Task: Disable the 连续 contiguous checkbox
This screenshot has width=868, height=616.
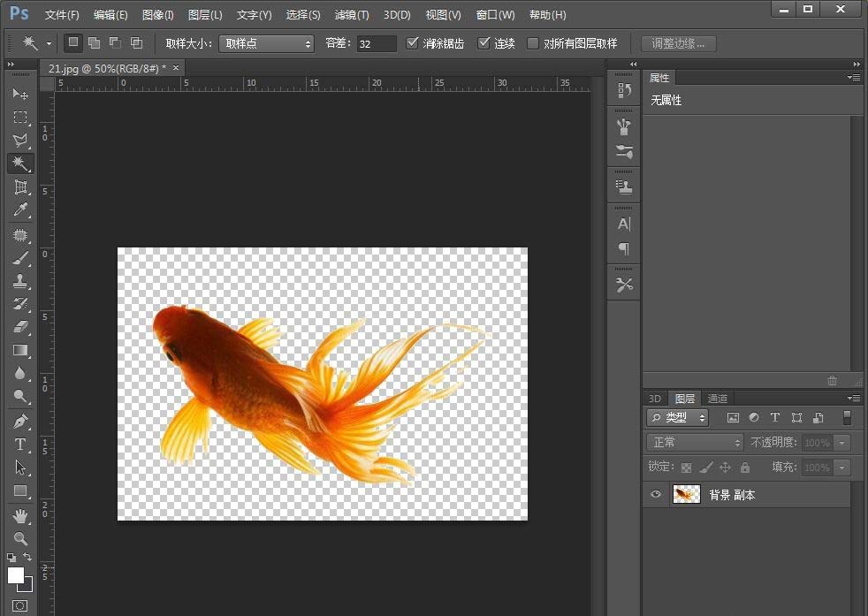Action: pos(484,42)
